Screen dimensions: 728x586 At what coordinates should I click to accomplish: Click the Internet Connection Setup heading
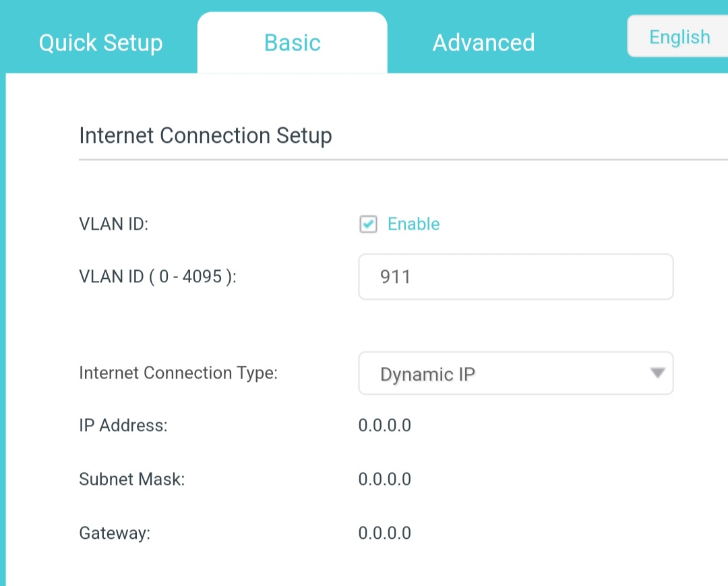[206, 136]
